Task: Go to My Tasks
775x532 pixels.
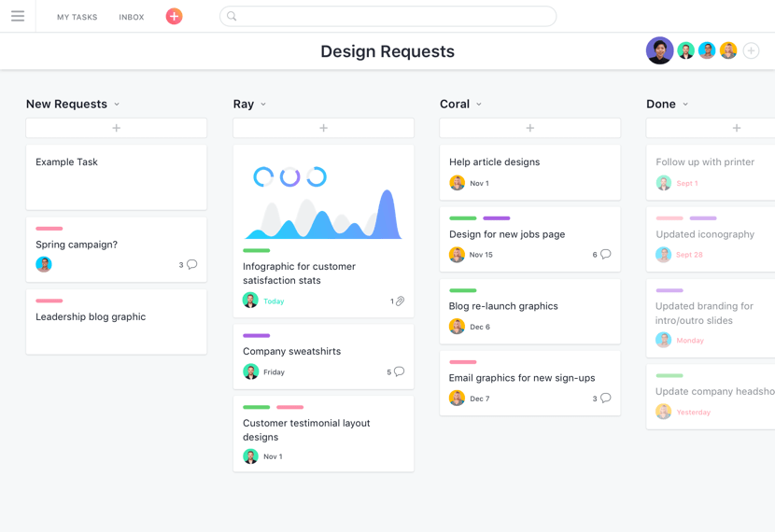Action: pos(77,17)
